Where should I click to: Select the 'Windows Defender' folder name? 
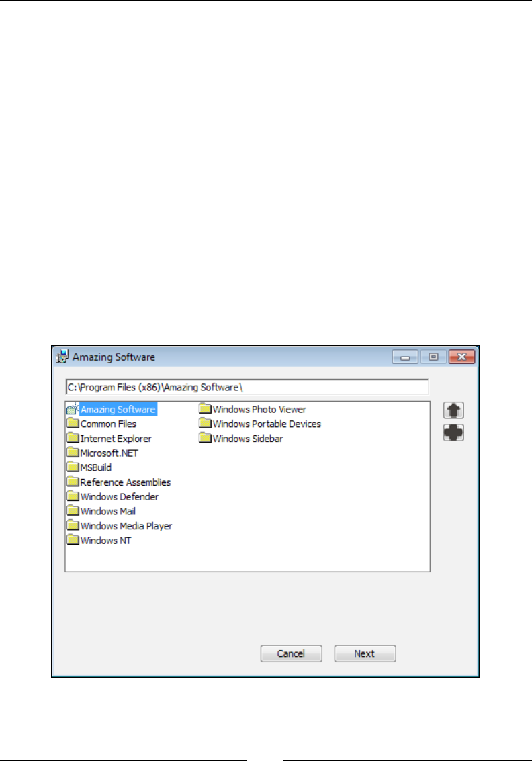click(119, 497)
